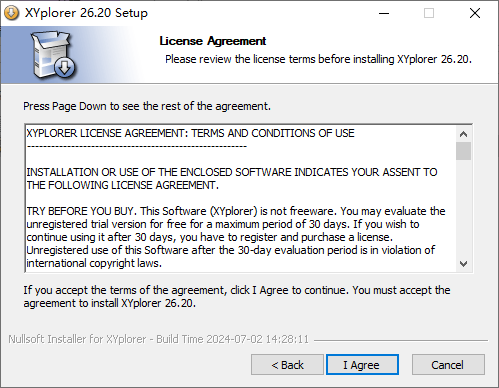
Task: Cancel the XYplorer installation
Action: click(448, 365)
